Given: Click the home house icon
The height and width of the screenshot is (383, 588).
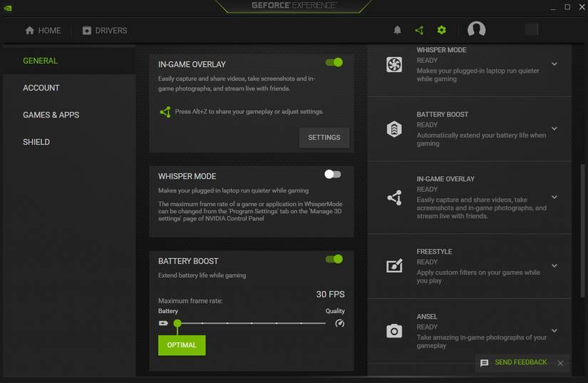Looking at the screenshot, I should coord(30,31).
